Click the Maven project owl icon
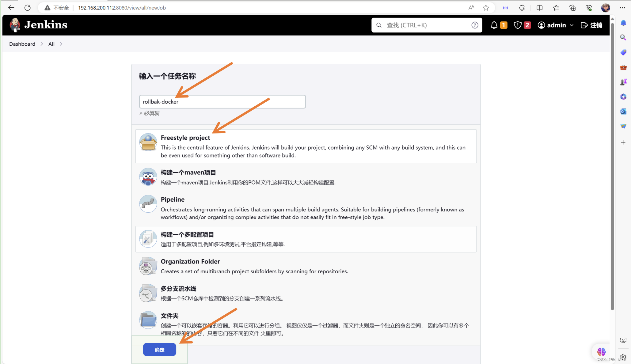The image size is (631, 364). 148,177
